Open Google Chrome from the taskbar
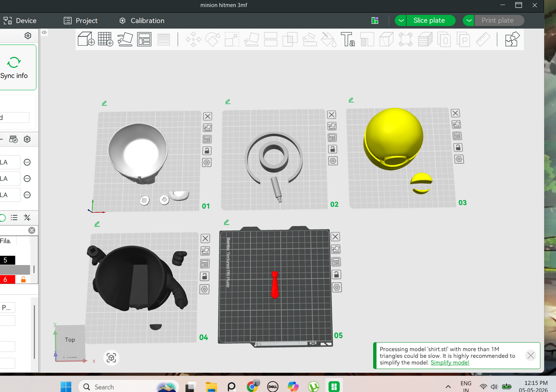The height and width of the screenshot is (392, 556). point(253,386)
